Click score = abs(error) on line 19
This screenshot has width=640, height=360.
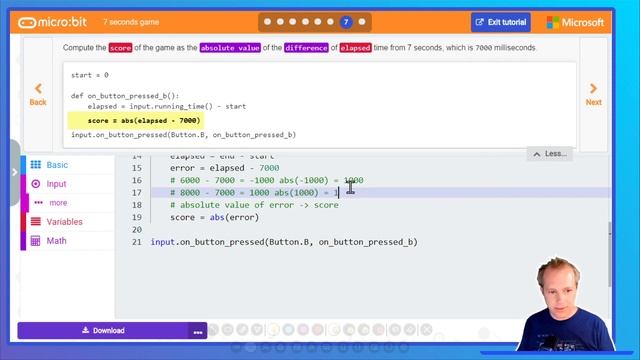215,218
